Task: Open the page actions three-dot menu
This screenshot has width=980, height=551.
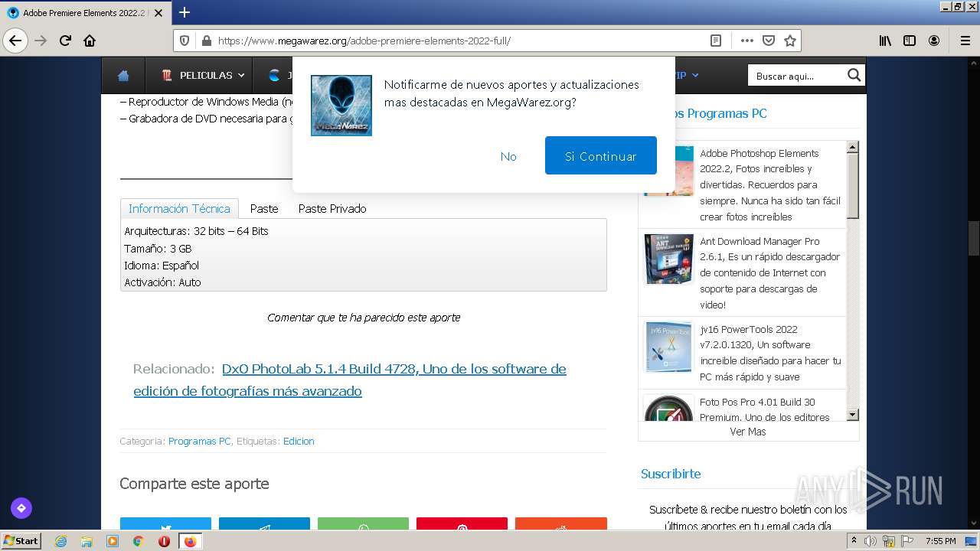Action: pos(746,41)
